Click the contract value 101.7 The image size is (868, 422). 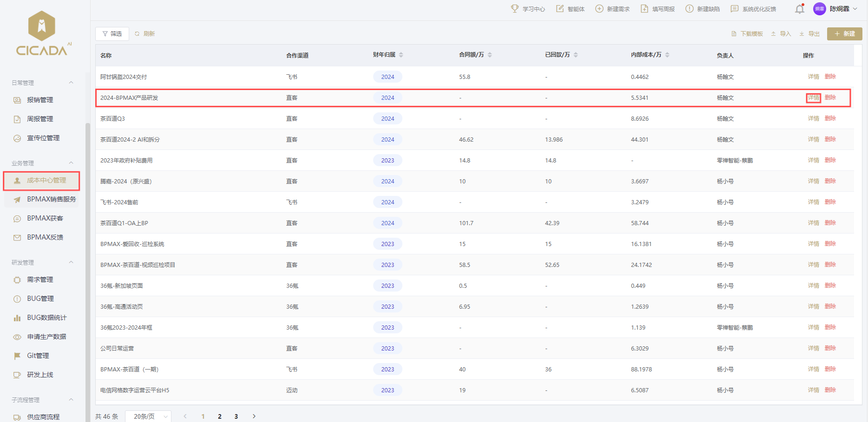tap(466, 223)
